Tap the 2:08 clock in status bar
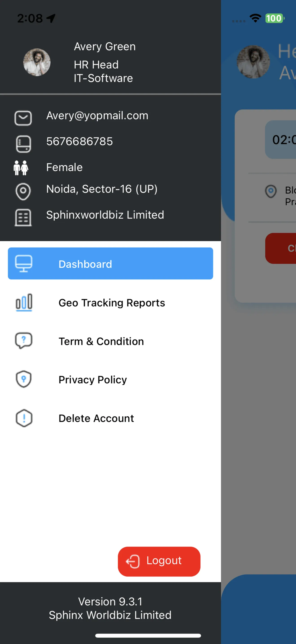The image size is (296, 644). click(x=30, y=18)
